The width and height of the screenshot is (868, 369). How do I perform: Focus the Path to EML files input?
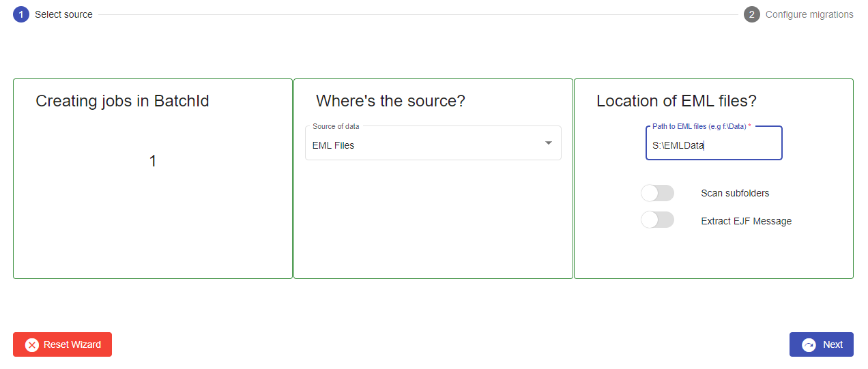click(x=713, y=145)
